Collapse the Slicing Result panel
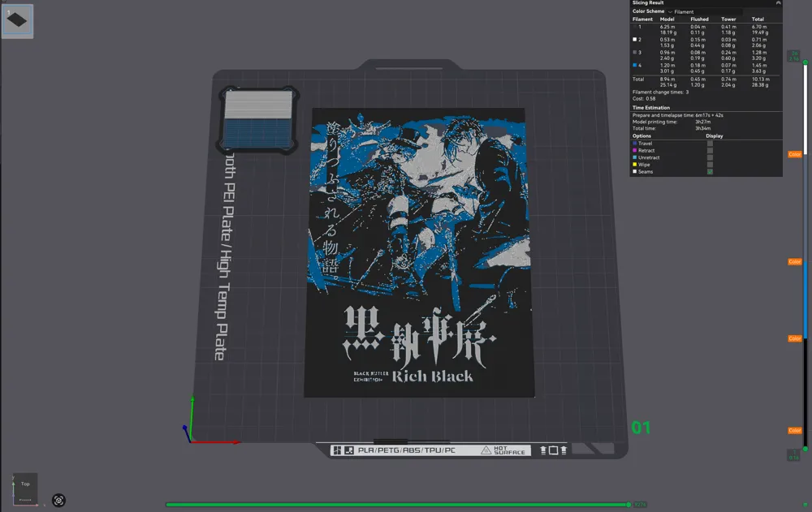 [x=778, y=3]
